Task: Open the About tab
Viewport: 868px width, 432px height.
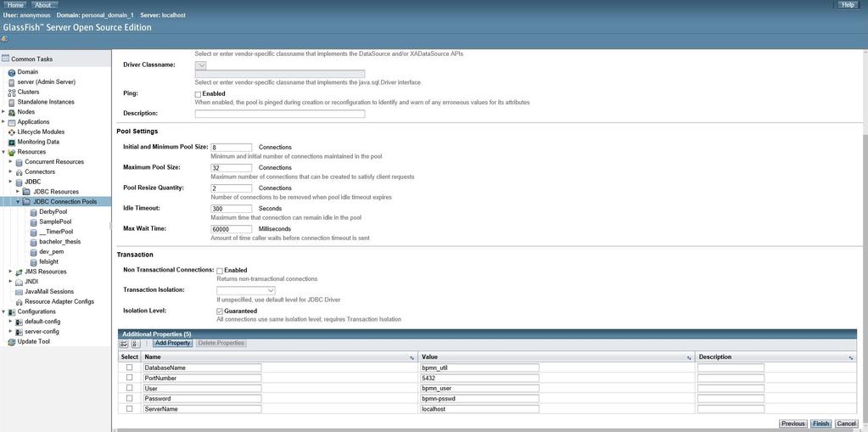Action: coord(43,4)
